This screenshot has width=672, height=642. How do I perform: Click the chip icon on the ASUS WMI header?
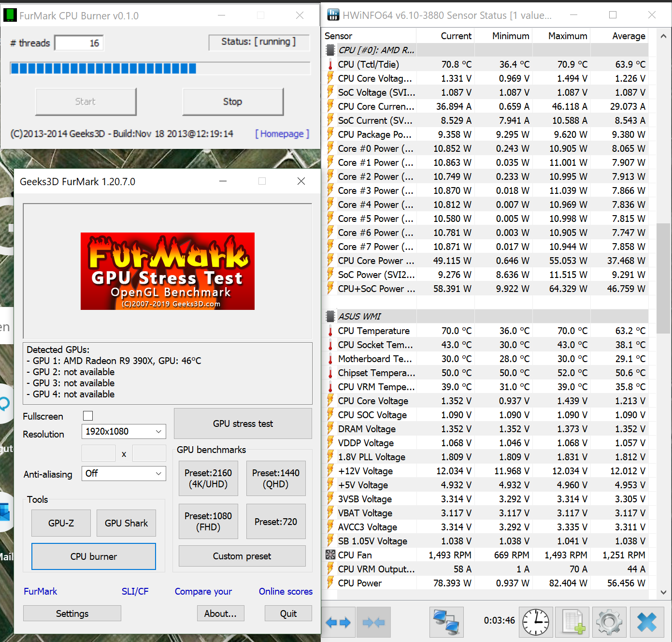tap(330, 316)
